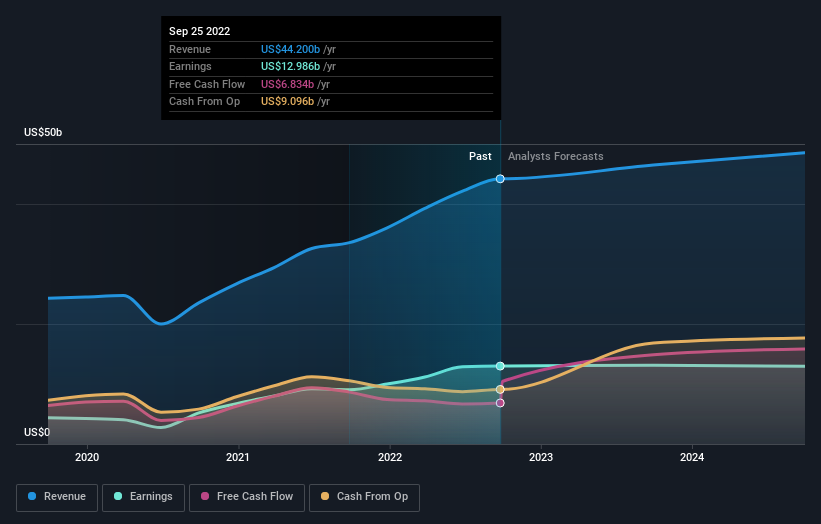Click the US$6.834b free cash flow value
The height and width of the screenshot is (524, 821).
point(287,84)
